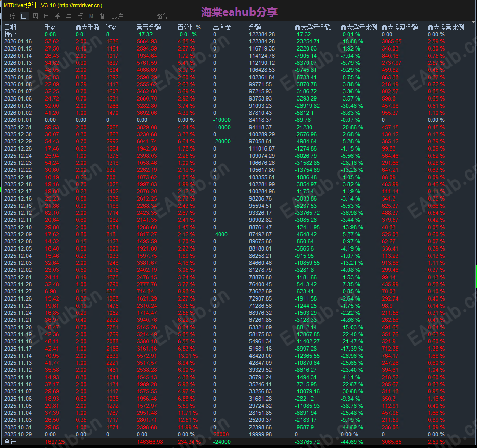Open the 币 currency tab
This screenshot has width=477, height=448.
[80, 16]
